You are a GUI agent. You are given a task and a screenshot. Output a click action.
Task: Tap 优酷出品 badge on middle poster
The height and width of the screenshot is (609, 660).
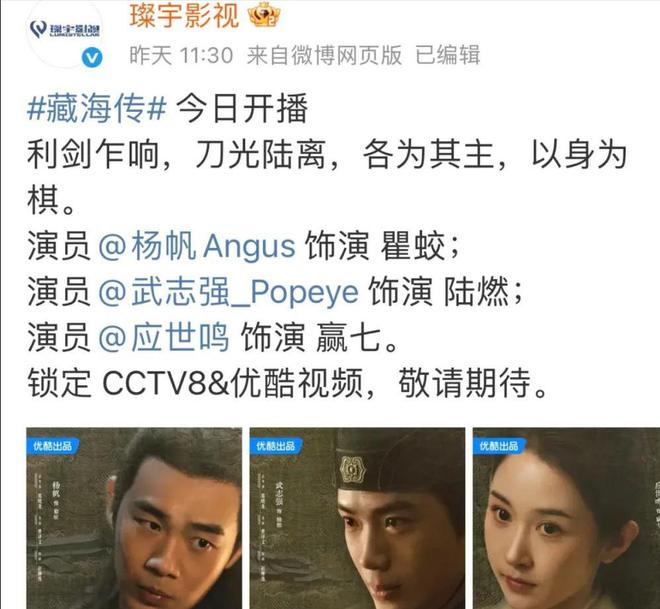coord(275,446)
